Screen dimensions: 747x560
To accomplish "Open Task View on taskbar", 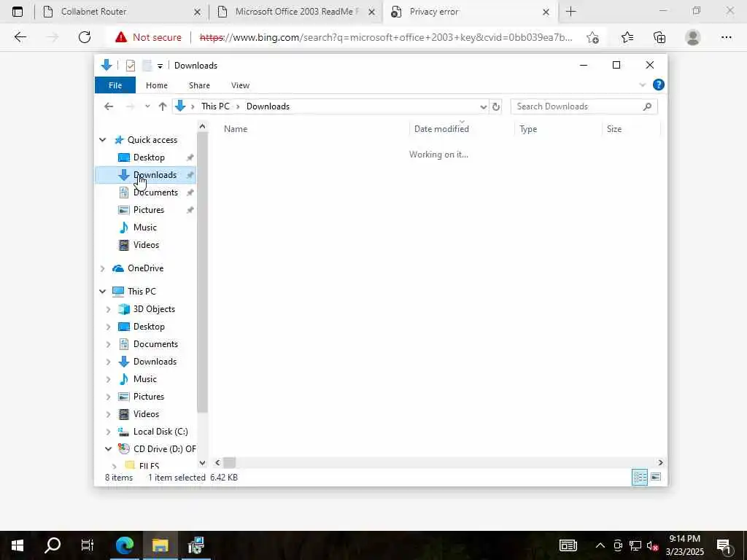I will [x=88, y=545].
